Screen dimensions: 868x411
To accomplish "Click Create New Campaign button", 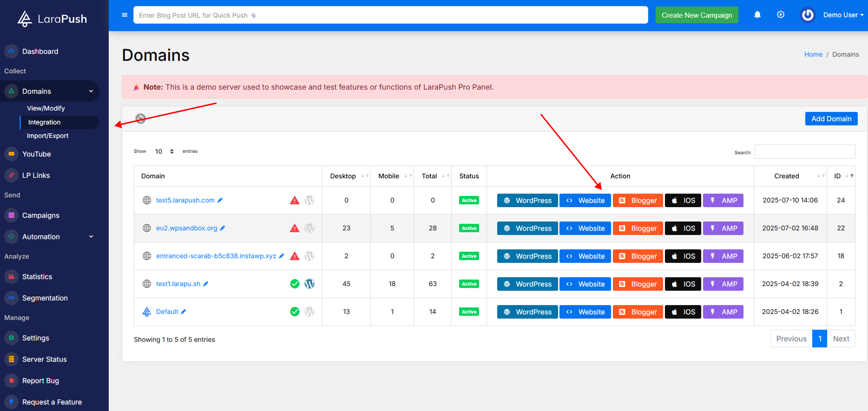I will click(x=697, y=15).
